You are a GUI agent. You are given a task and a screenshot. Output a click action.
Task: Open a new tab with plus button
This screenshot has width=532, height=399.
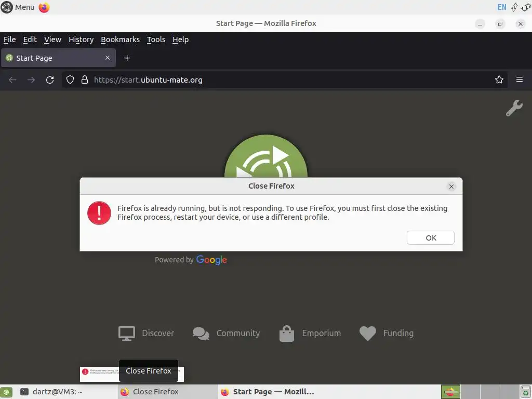tap(127, 58)
